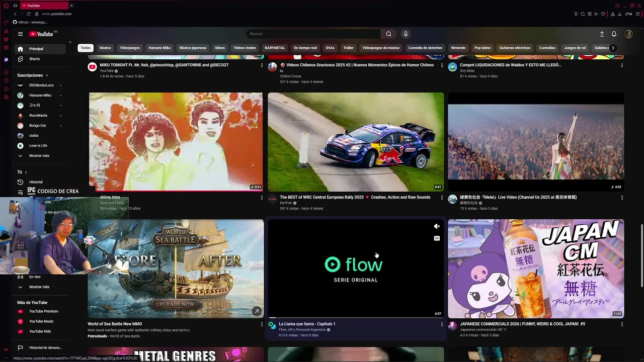Select the BABYMETAL filter chip

tap(275, 48)
